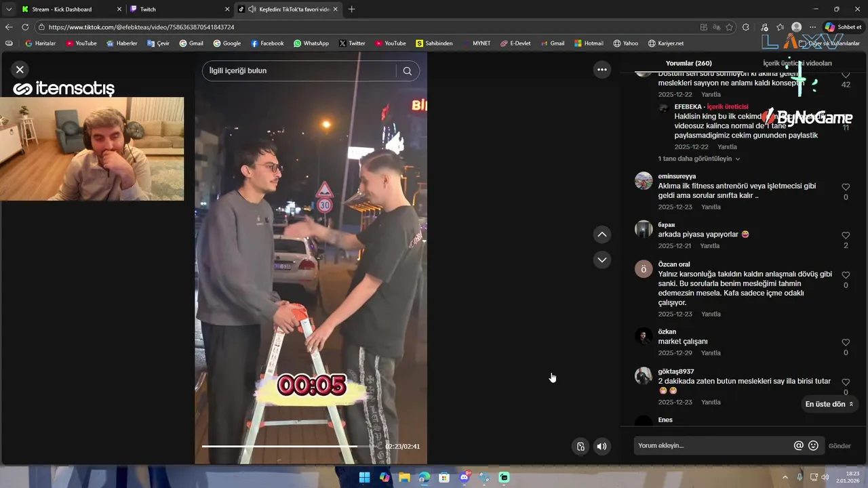Show hidden system tray icons chevron
The image size is (868, 488).
point(785,477)
